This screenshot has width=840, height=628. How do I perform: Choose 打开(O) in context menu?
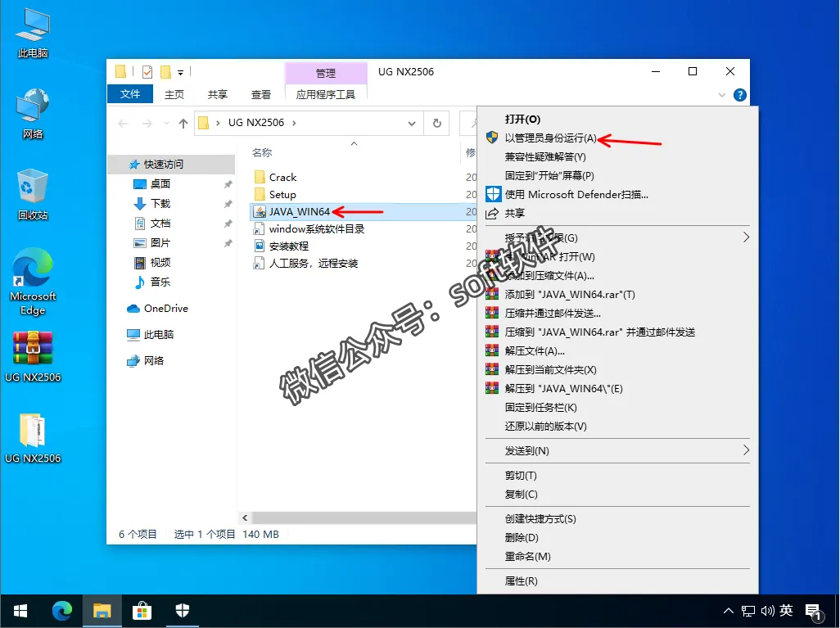617,119
